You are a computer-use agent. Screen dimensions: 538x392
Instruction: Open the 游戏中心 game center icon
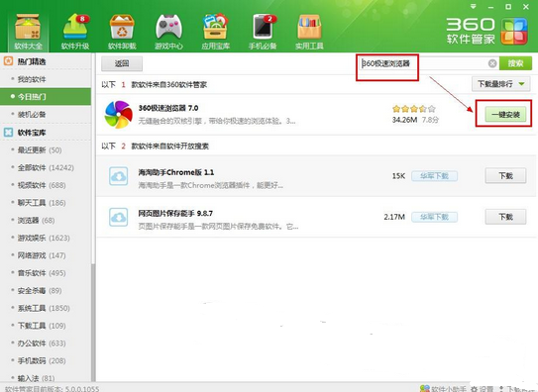pos(168,32)
